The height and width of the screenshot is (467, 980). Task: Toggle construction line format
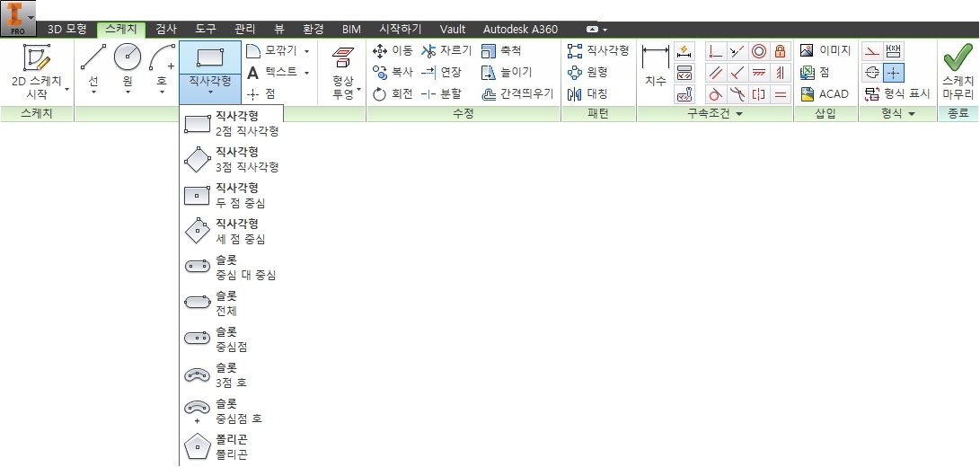click(872, 51)
